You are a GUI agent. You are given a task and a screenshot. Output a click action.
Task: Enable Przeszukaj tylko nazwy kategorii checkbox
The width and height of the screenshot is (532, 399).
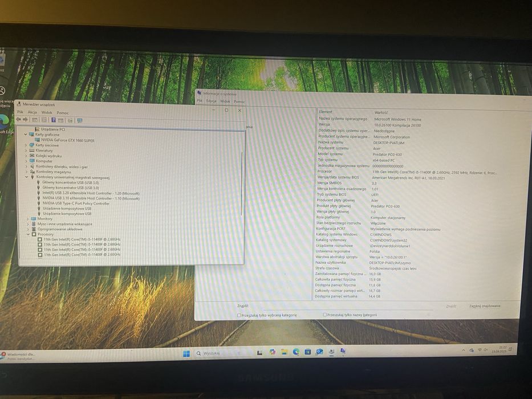tap(324, 315)
